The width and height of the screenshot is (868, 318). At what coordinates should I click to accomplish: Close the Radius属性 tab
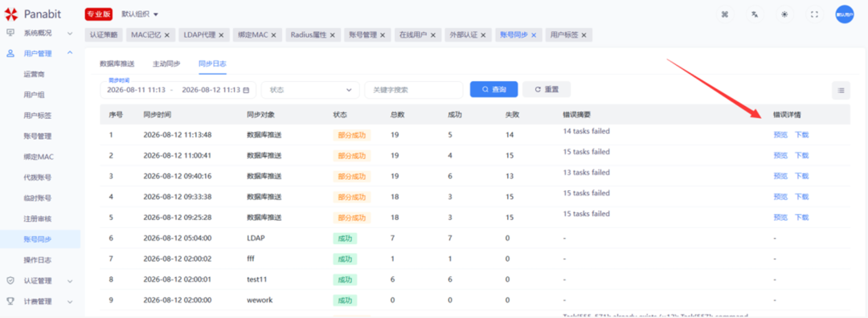(332, 35)
